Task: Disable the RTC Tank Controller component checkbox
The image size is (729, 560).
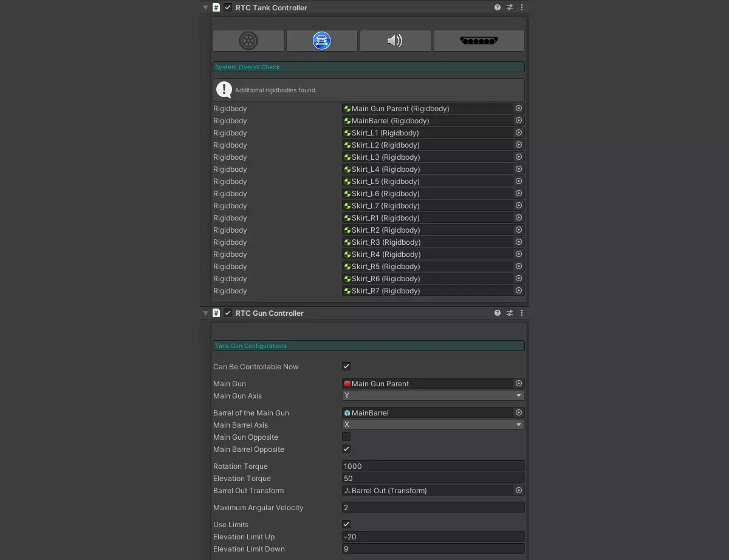Action: (x=228, y=7)
